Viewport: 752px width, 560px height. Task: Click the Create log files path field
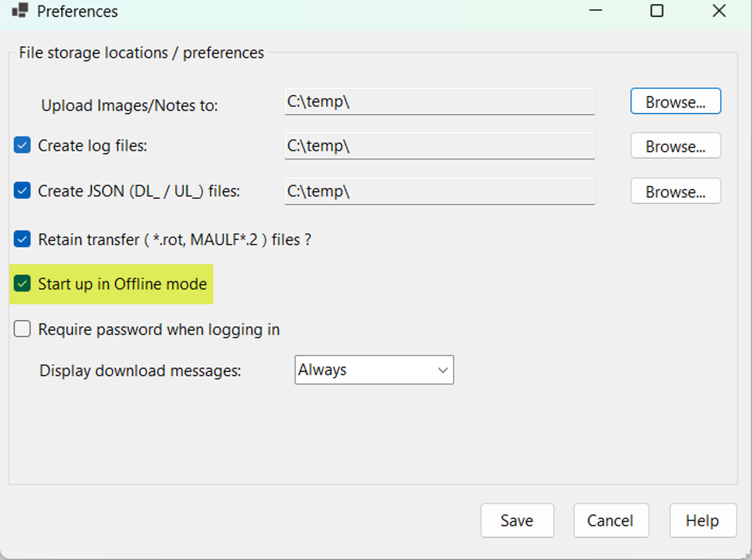[439, 146]
